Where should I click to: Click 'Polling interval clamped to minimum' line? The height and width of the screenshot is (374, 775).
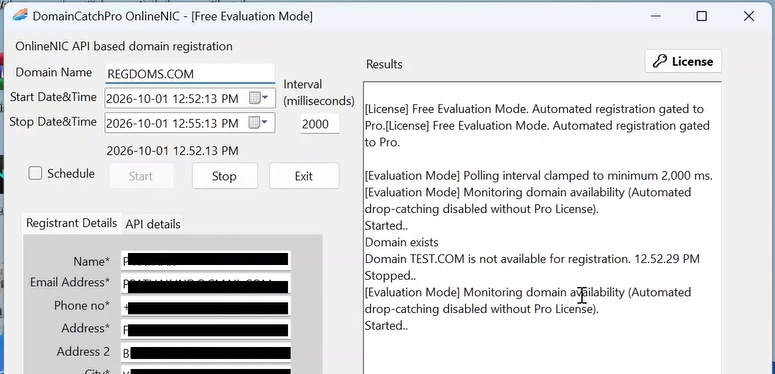coord(538,175)
